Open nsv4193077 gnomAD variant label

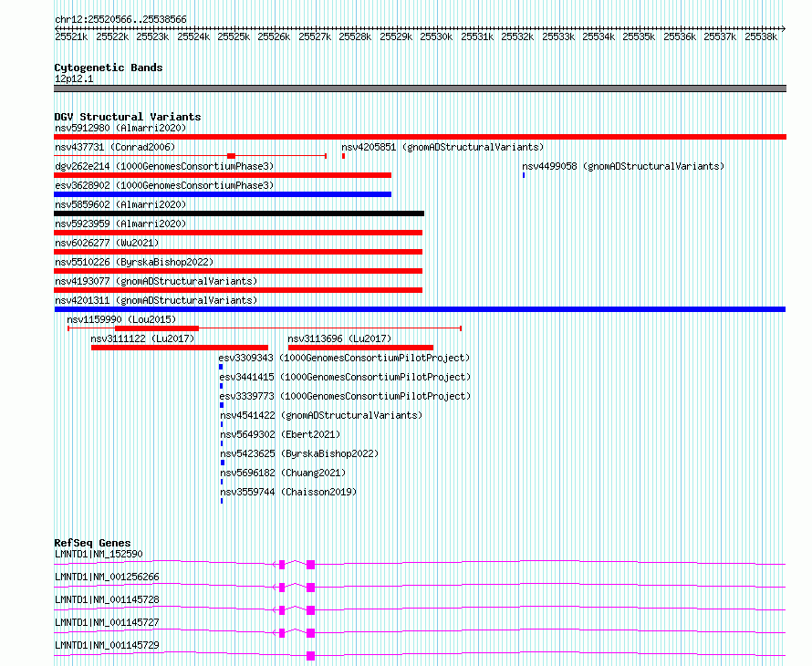coord(156,281)
